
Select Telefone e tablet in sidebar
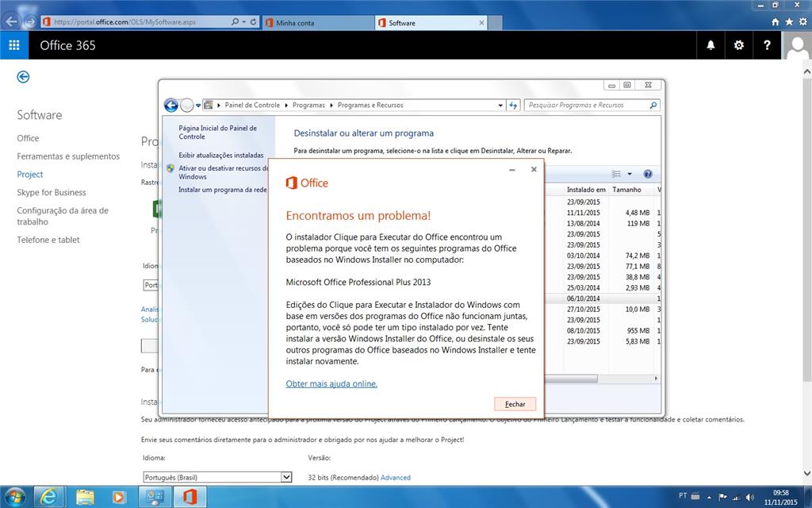click(x=48, y=240)
